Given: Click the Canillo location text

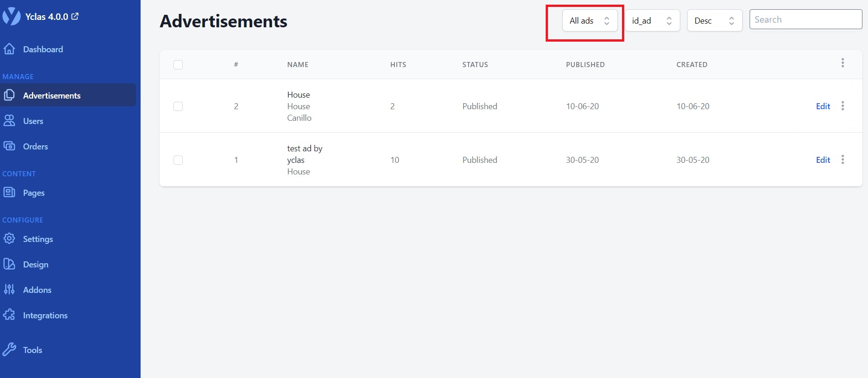Looking at the screenshot, I should [x=299, y=118].
